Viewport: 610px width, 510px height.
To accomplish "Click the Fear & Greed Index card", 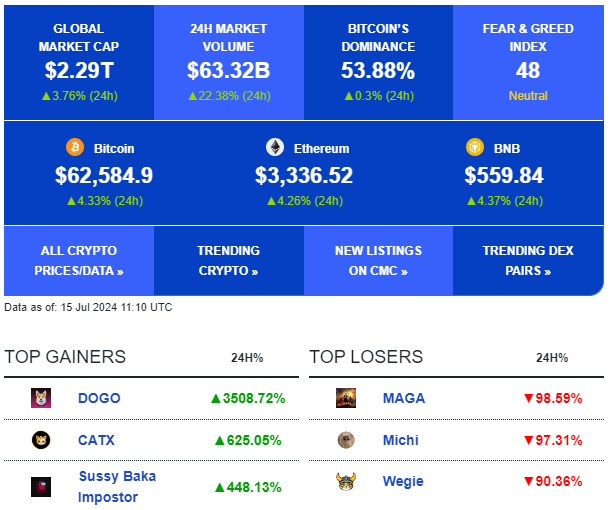I will pyautogui.click(x=528, y=62).
